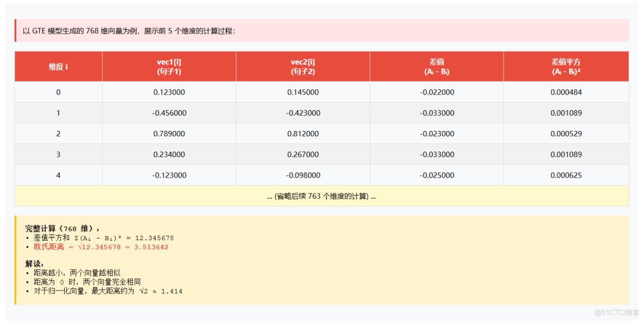Click the 维度 i column header

click(58, 66)
